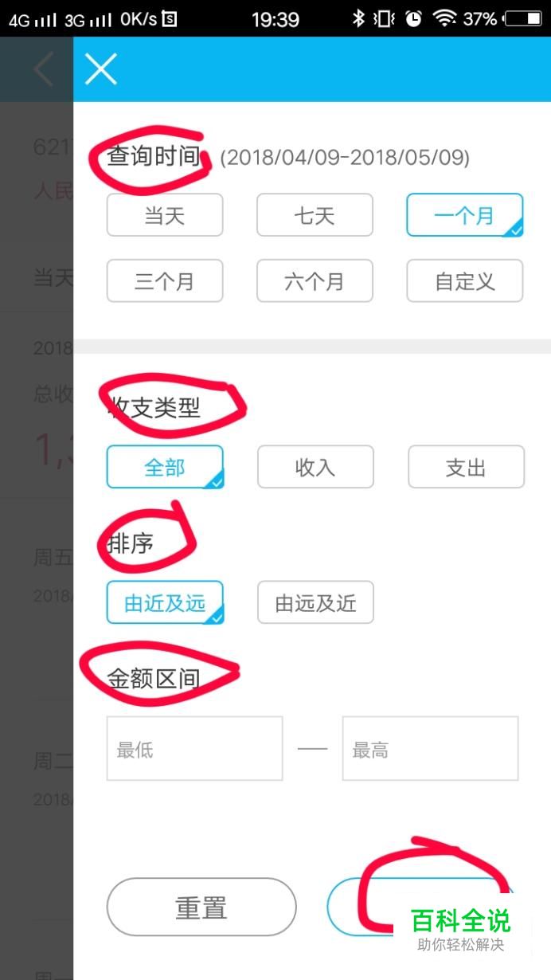Focus the 最低 amount input field
The width and height of the screenshot is (551, 980).
coord(195,748)
